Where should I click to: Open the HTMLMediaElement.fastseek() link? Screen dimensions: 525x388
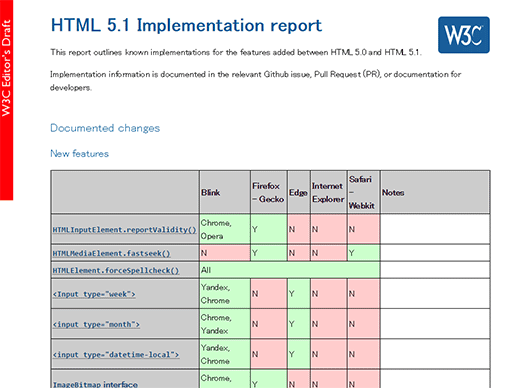click(111, 253)
